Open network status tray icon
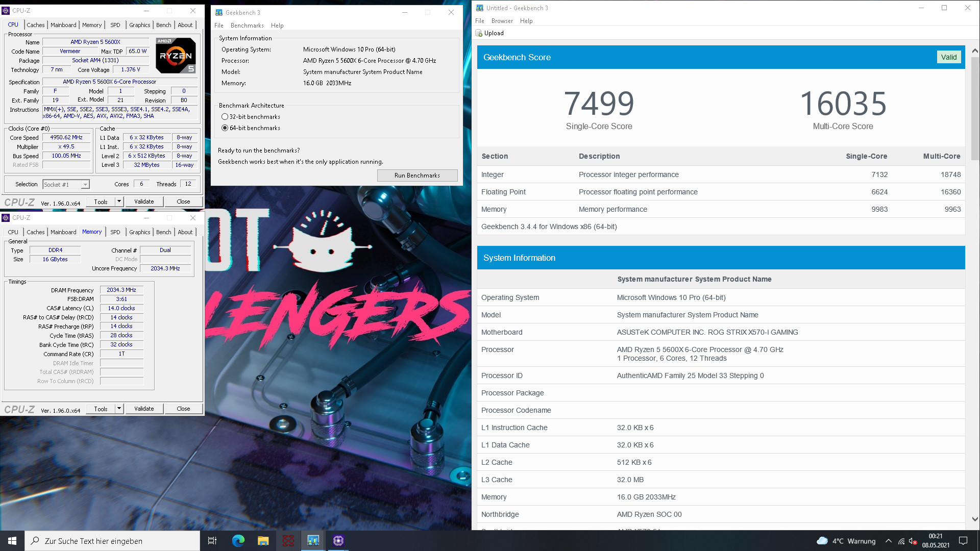This screenshot has width=980, height=551. click(901, 541)
